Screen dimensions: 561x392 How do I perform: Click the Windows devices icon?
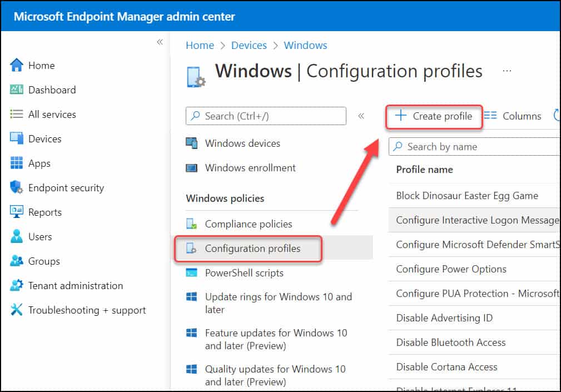(x=191, y=143)
